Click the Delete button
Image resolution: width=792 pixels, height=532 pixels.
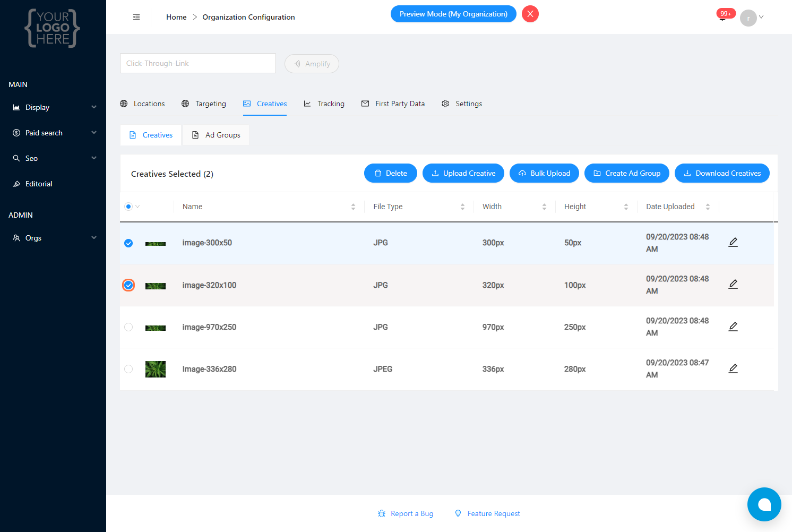[x=390, y=173]
